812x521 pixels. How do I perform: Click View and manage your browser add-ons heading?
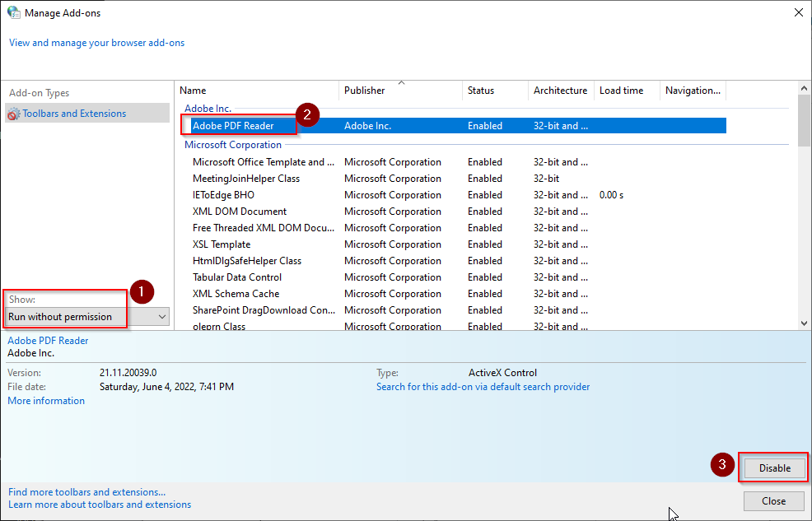(97, 43)
